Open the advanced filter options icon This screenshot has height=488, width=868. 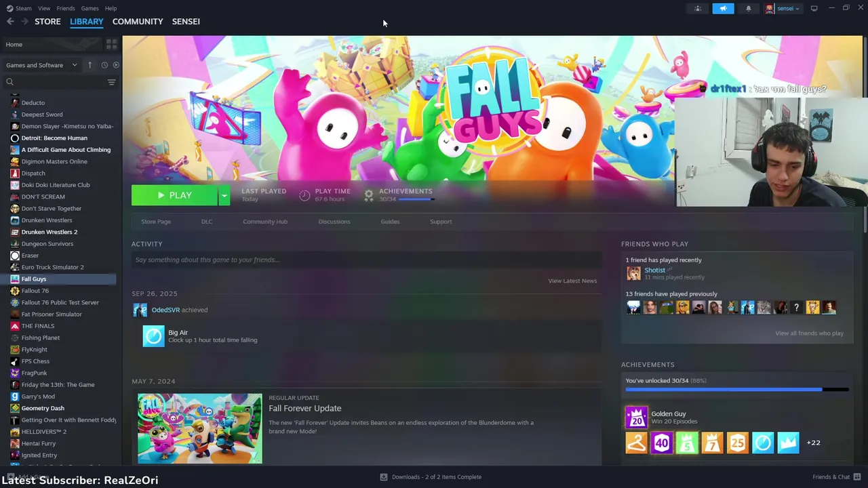(111, 82)
